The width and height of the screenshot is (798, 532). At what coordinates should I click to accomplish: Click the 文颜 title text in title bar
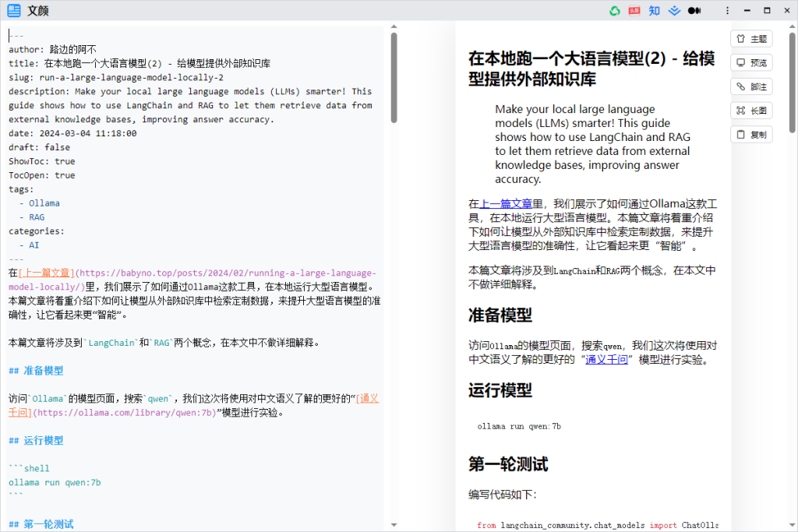(x=37, y=11)
